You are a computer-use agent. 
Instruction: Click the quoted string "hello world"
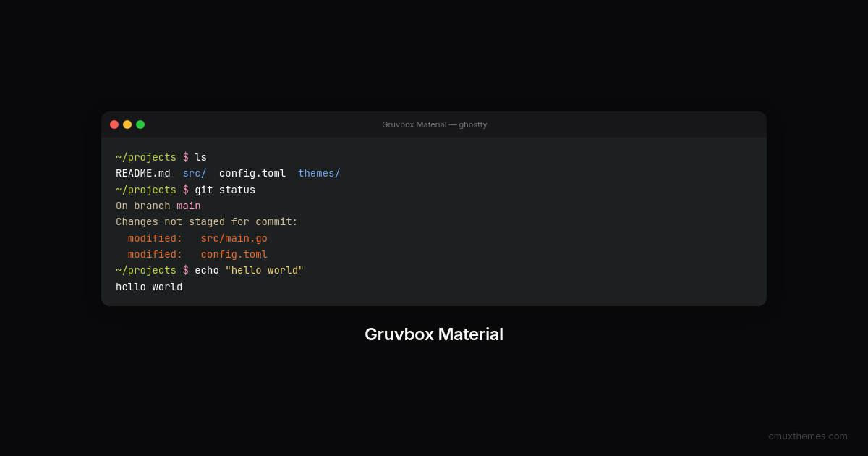click(x=265, y=271)
